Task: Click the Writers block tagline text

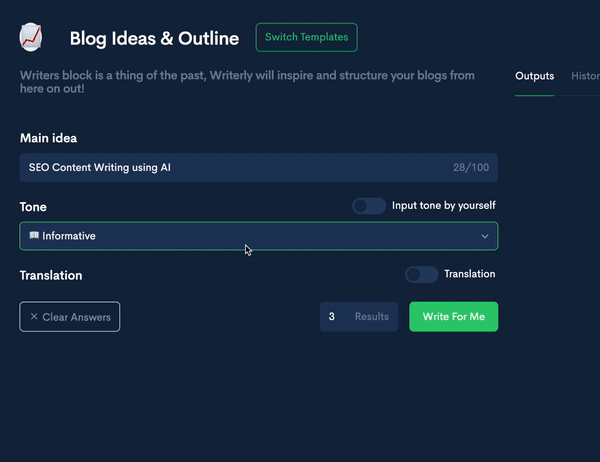Action: click(248, 81)
